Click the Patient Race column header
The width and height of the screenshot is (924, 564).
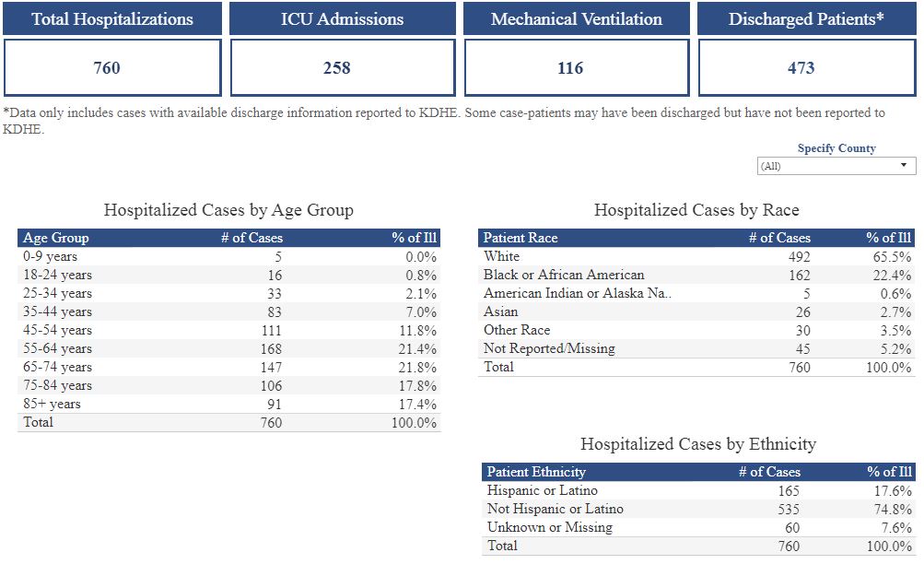(x=520, y=238)
